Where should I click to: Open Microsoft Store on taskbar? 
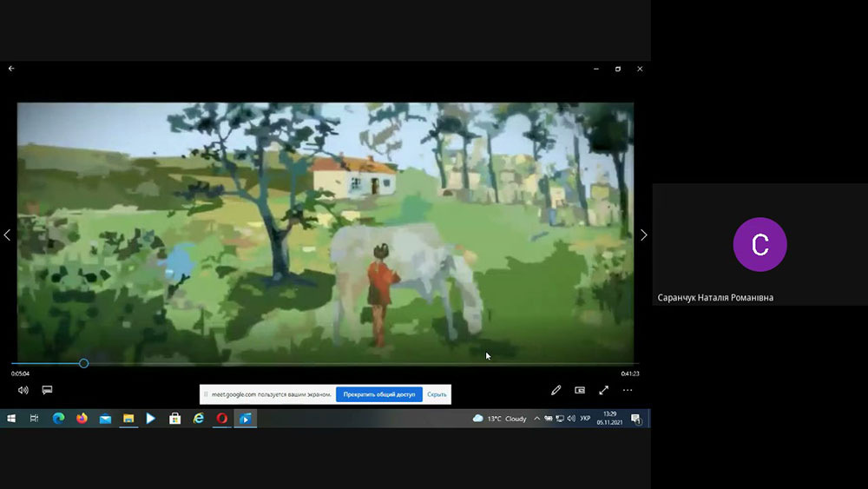pyautogui.click(x=175, y=419)
